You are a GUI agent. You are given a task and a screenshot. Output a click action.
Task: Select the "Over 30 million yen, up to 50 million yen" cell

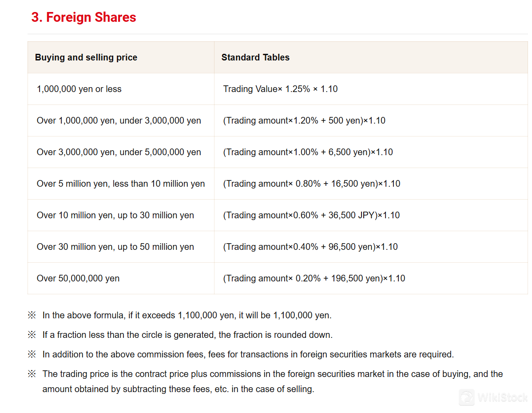115,247
